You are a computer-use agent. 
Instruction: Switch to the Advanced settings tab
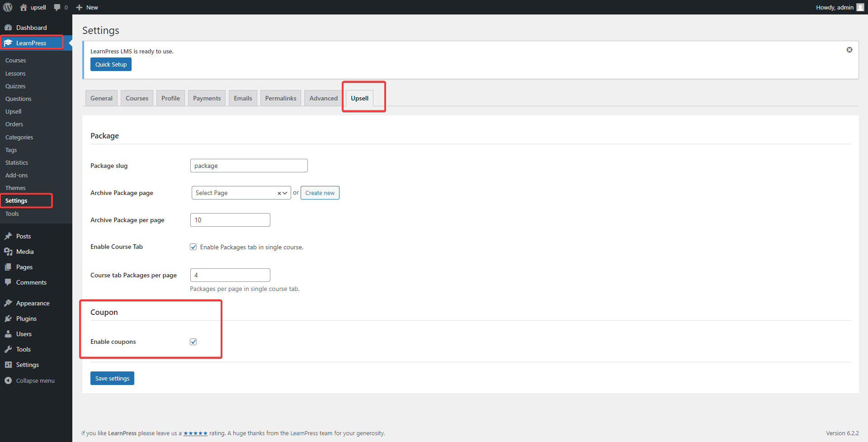[x=323, y=98]
